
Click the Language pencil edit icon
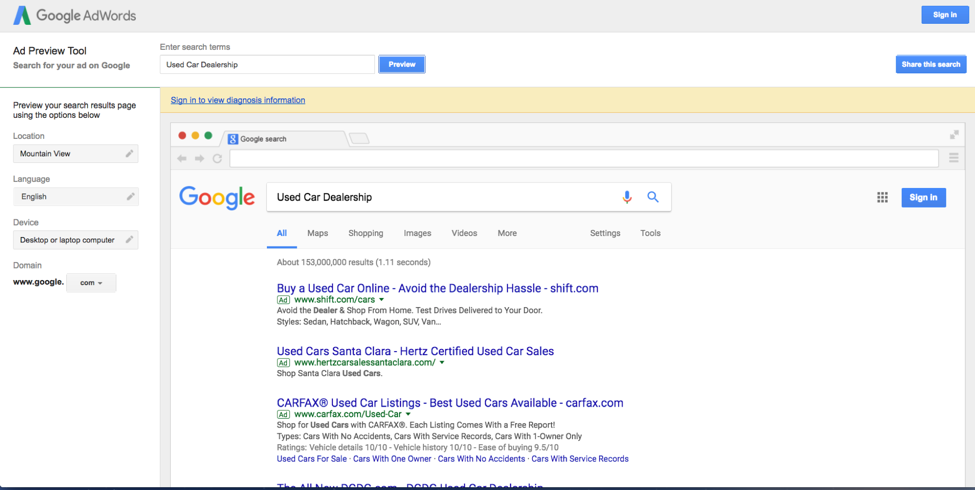coord(130,196)
